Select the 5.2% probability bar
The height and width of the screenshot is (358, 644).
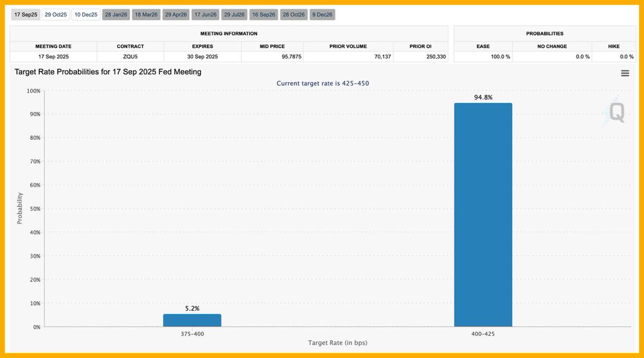click(x=192, y=320)
